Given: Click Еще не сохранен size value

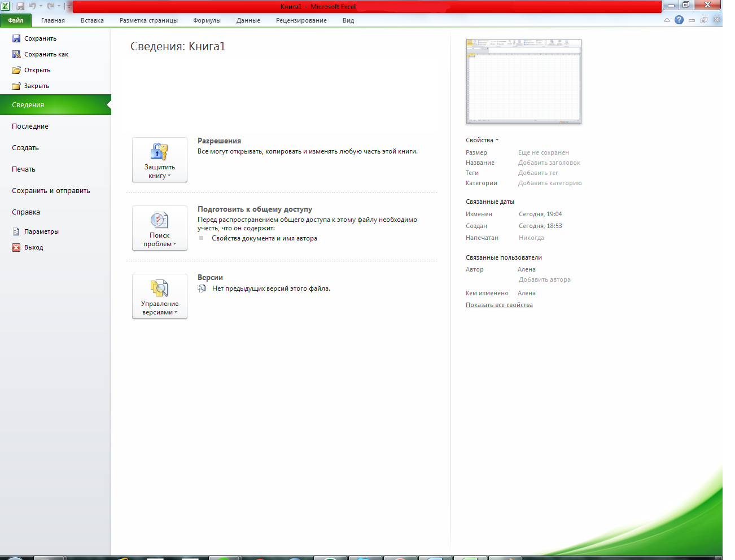Looking at the screenshot, I should point(544,152).
